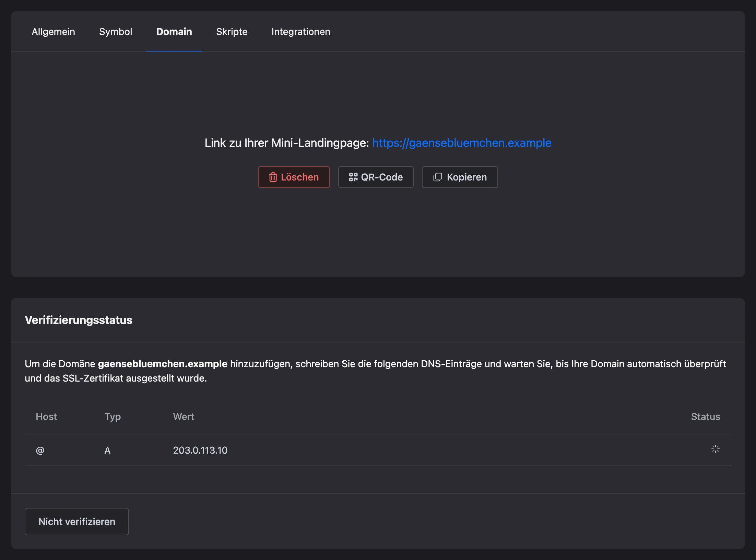The image size is (756, 560).
Task: Open the Integrationen tab
Action: point(301,32)
